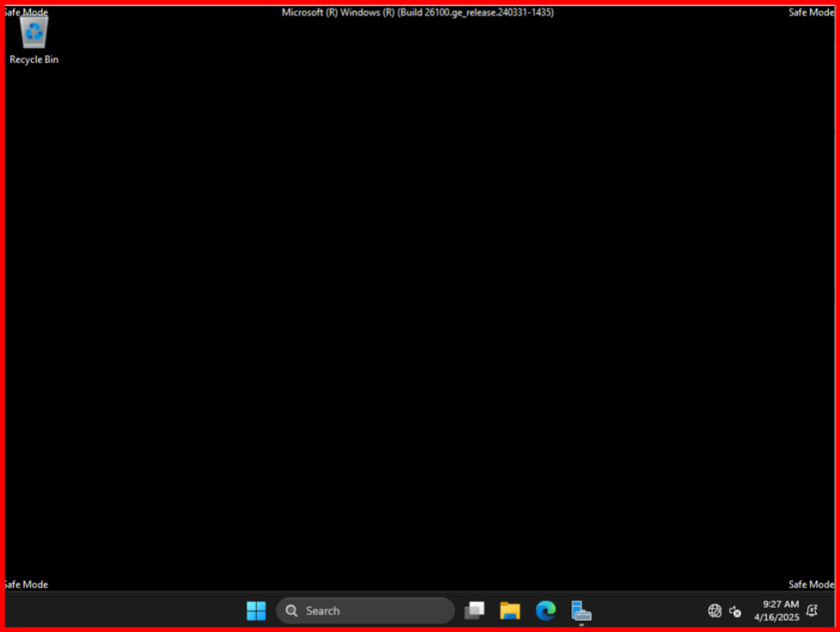Screen dimensions: 840x632
Task: Switch to the running app beside Edge
Action: pyautogui.click(x=582, y=610)
